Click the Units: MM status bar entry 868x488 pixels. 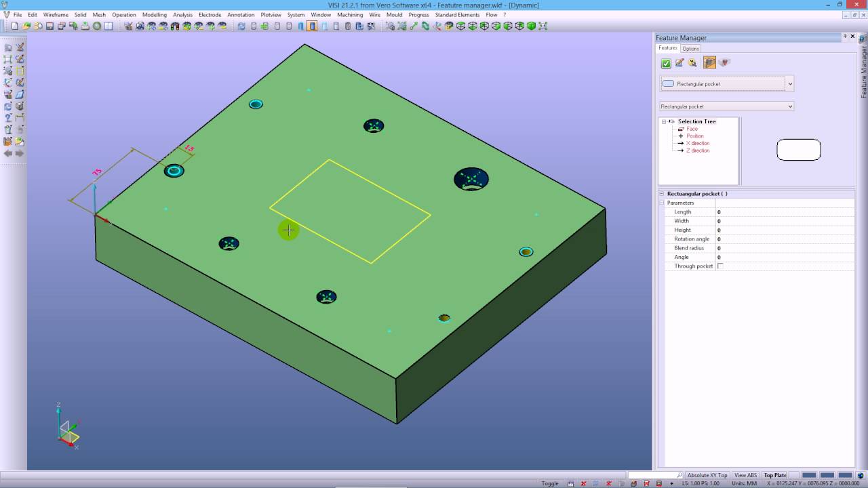(745, 483)
